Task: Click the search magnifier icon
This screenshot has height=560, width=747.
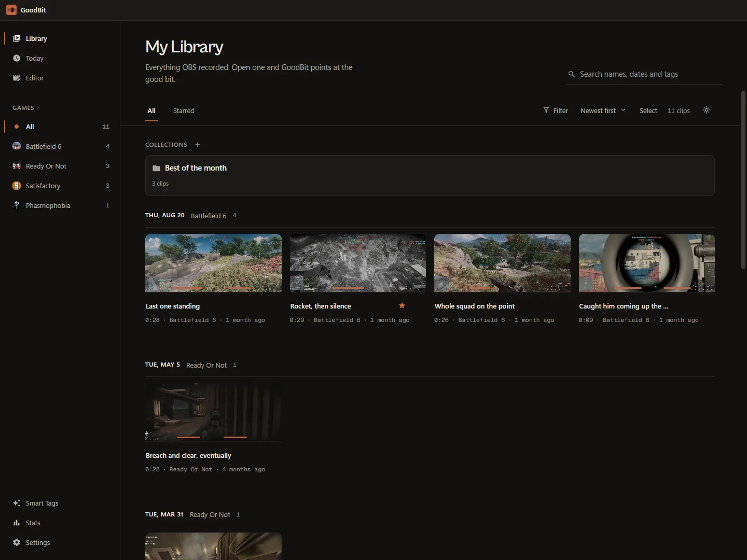Action: click(x=572, y=74)
